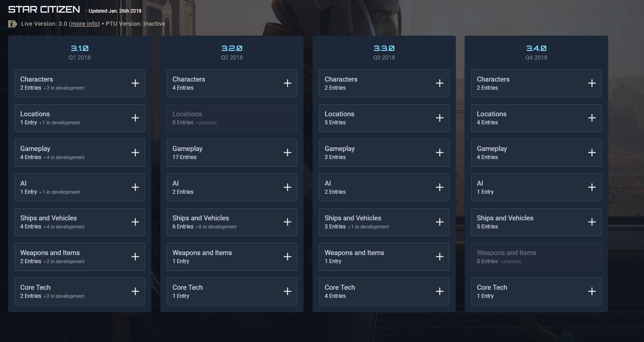Click plus icon for Ships and Vehicles 3.2.0
Image resolution: width=644 pixels, height=342 pixels.
coord(287,222)
